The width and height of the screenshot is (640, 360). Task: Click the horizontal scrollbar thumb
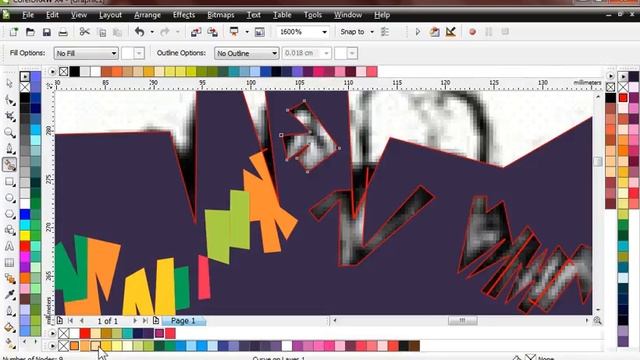click(x=462, y=321)
